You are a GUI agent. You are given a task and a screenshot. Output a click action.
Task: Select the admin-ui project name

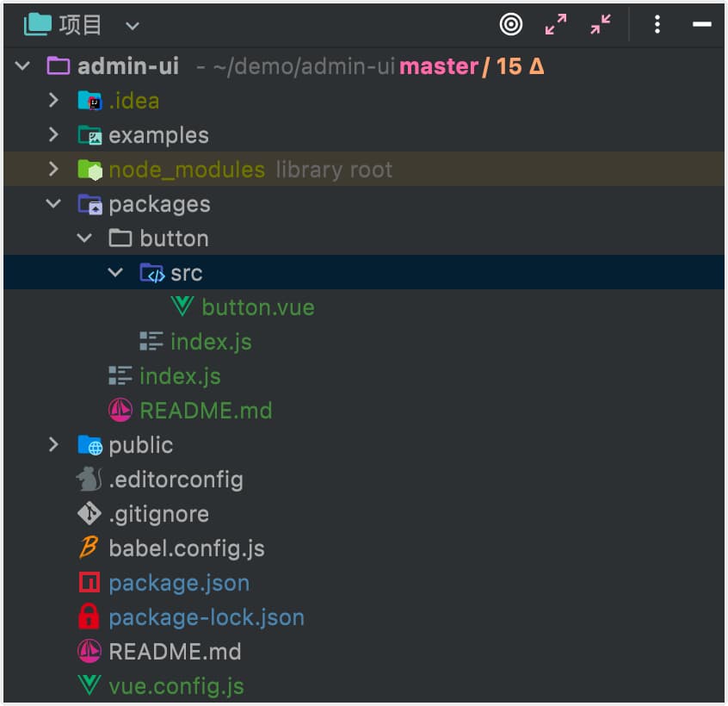[x=128, y=66]
